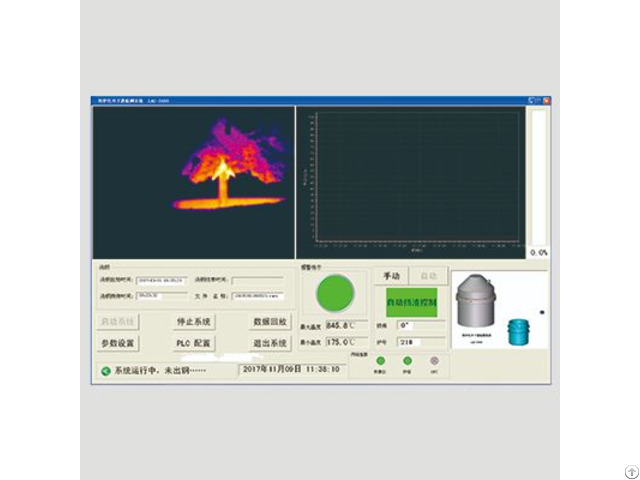The image size is (640, 480).
Task: Switch to 手动 manual mode
Action: pyautogui.click(x=391, y=276)
